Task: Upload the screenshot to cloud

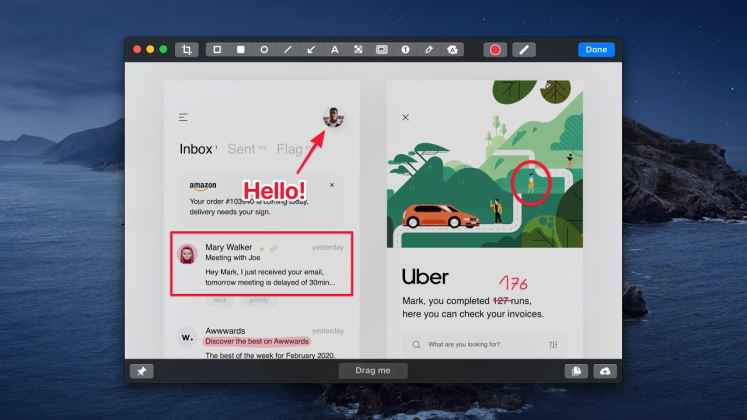Action: coord(605,371)
